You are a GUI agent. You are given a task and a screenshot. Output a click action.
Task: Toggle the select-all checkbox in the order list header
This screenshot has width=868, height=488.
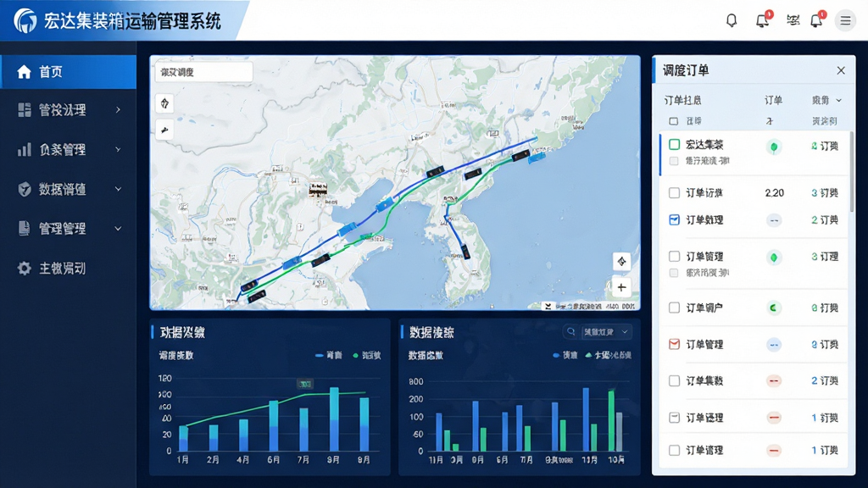[x=673, y=121]
